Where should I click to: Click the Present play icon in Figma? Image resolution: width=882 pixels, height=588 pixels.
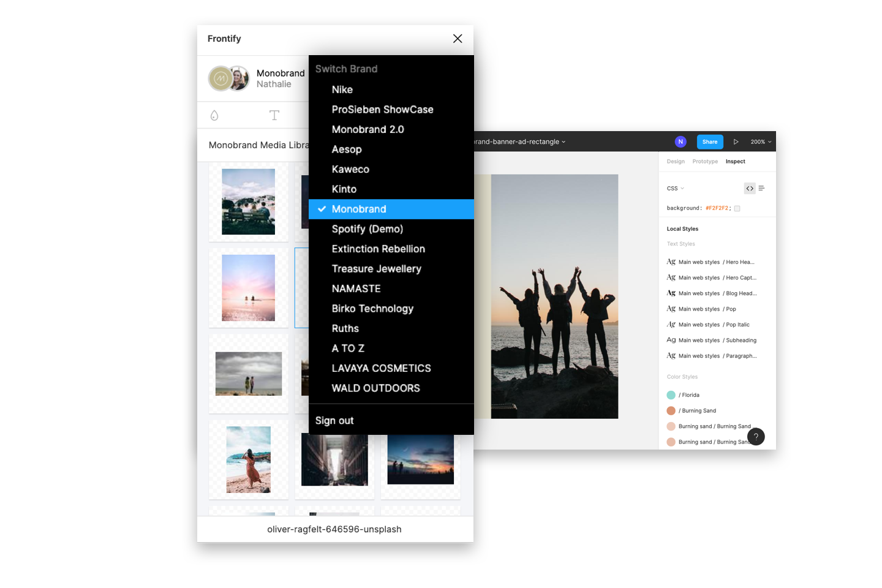736,141
